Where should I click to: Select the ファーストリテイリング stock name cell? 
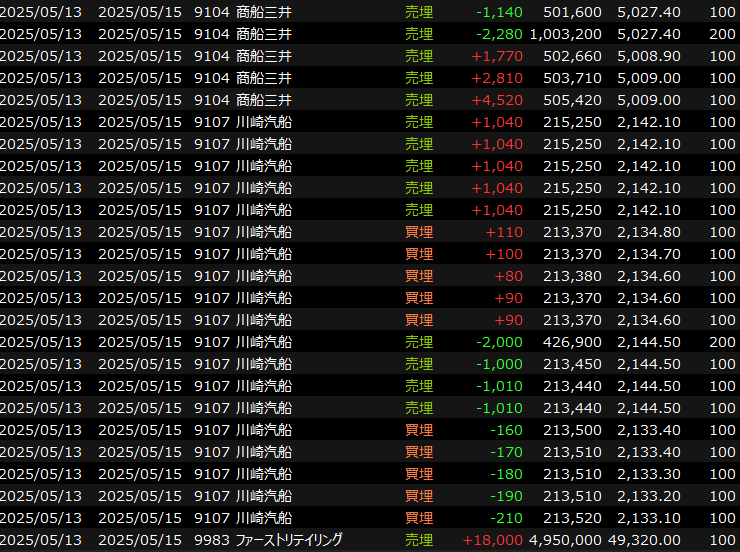[288, 540]
